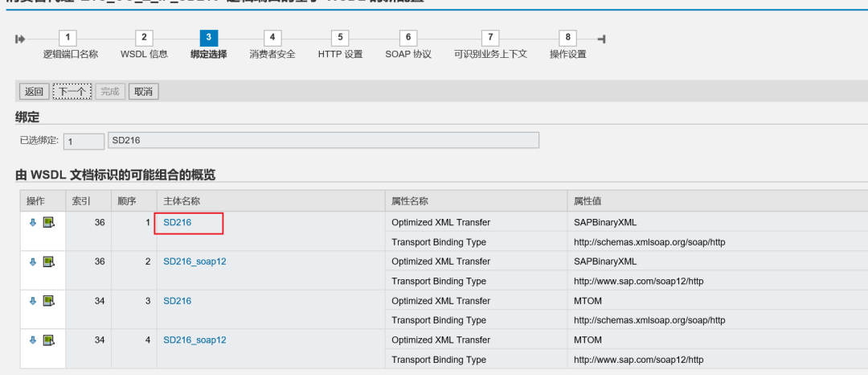
Task: Click the blue down arrow in order 3 row
Action: click(33, 301)
